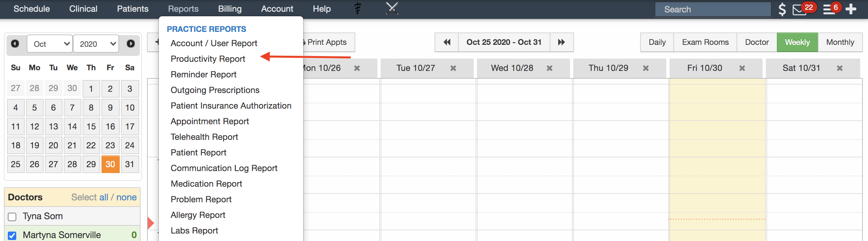Screen dimensions: 868x241
Task: Choose Patient Report from menu
Action: pos(198,152)
